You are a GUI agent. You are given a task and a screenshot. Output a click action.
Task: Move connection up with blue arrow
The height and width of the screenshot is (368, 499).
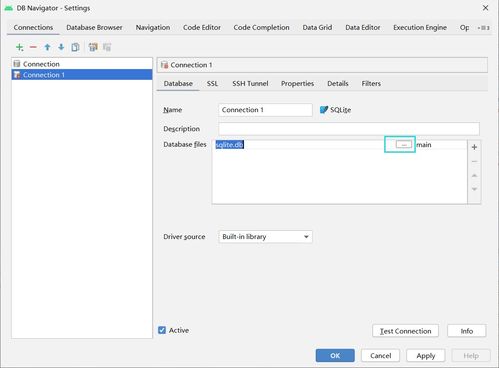click(x=47, y=47)
